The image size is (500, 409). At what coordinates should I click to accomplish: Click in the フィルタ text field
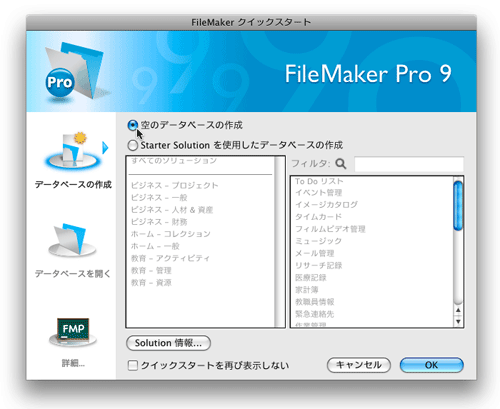pos(409,164)
